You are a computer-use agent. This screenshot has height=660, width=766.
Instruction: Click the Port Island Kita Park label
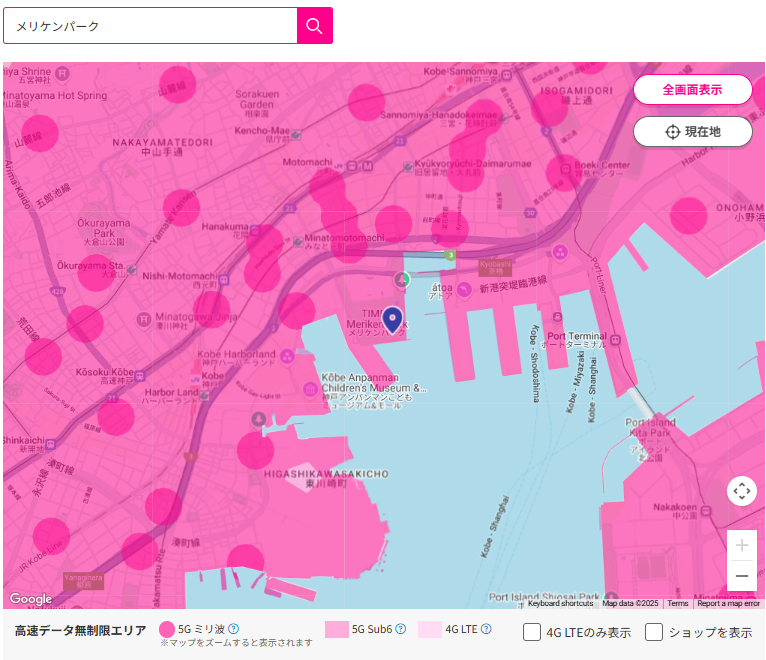click(651, 439)
